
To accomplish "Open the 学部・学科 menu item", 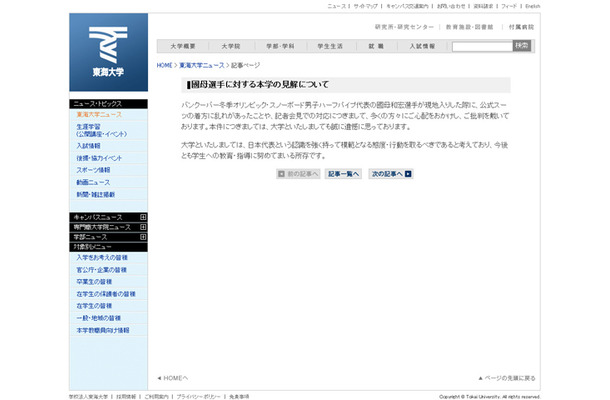I will [x=280, y=46].
